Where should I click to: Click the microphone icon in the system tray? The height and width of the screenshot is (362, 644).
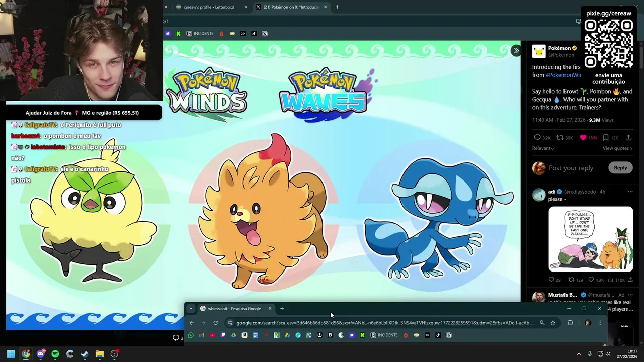pos(590,354)
